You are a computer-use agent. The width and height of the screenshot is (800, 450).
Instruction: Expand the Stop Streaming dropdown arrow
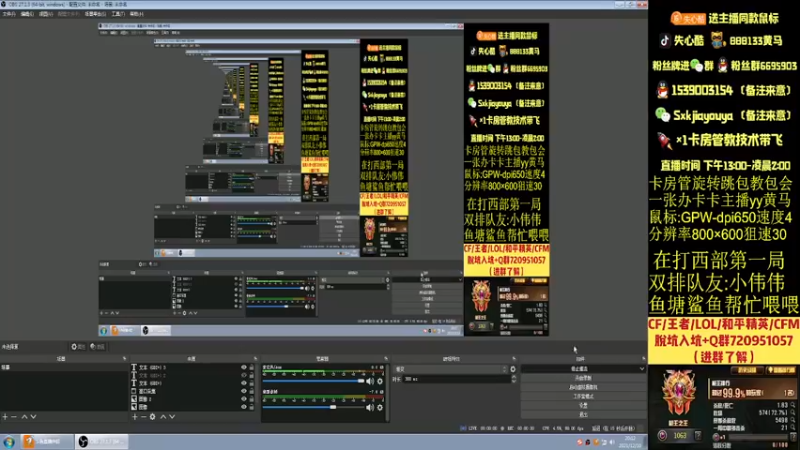coord(641,368)
